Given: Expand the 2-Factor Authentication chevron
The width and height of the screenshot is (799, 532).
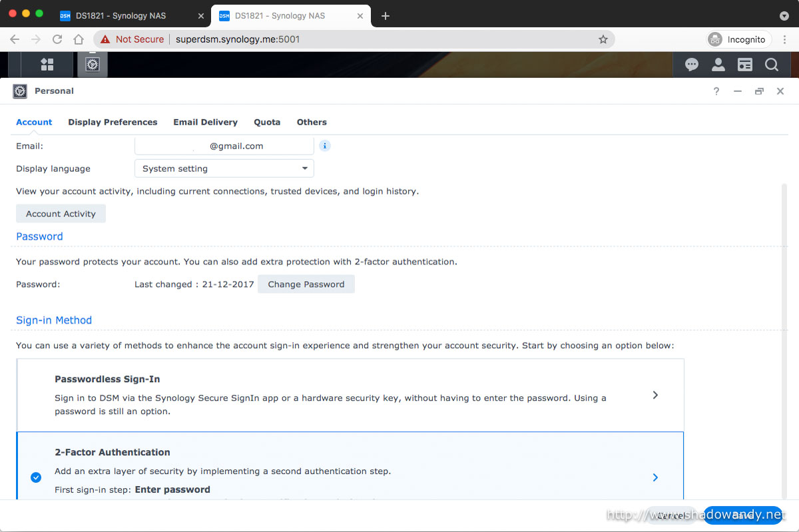Looking at the screenshot, I should point(655,477).
